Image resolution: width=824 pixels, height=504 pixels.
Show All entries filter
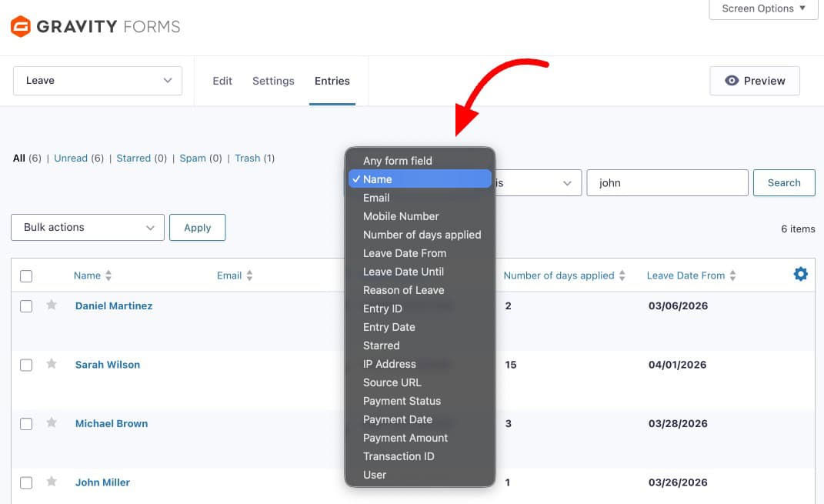coord(19,159)
